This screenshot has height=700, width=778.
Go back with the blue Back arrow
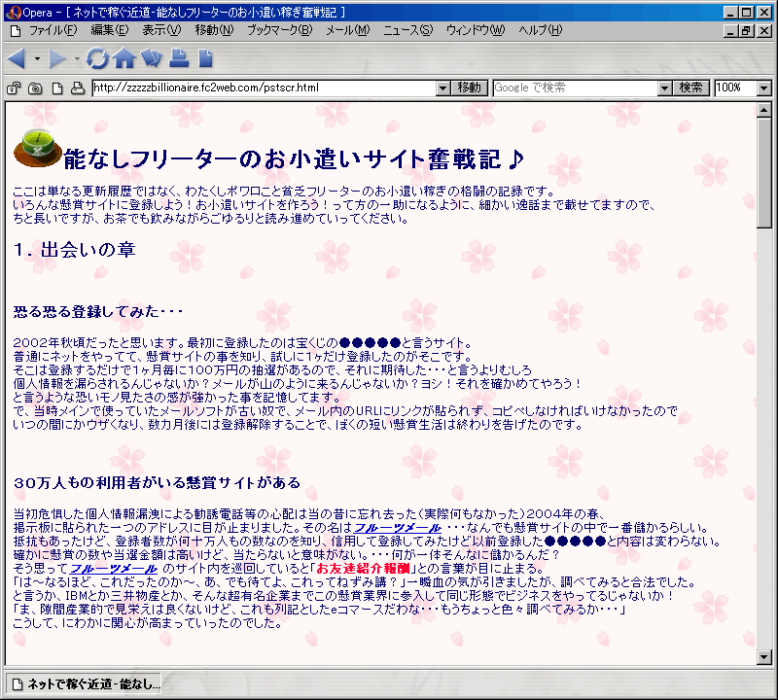point(17,58)
